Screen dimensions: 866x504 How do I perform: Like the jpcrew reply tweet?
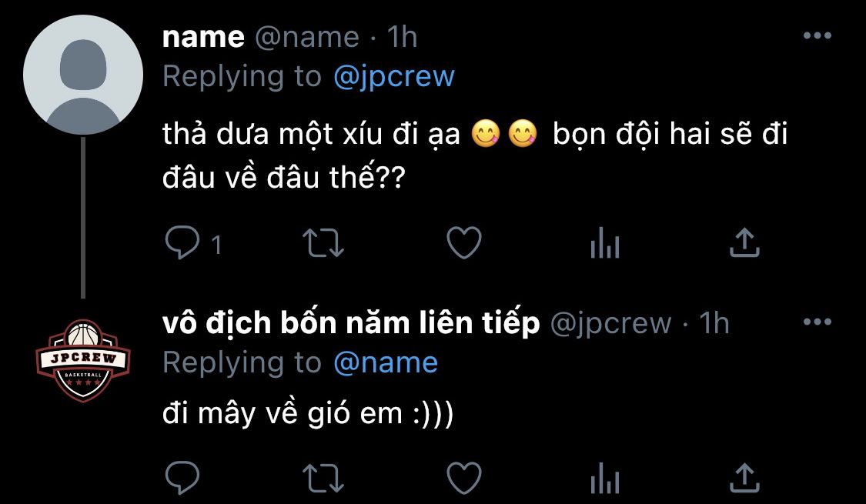pos(464,476)
